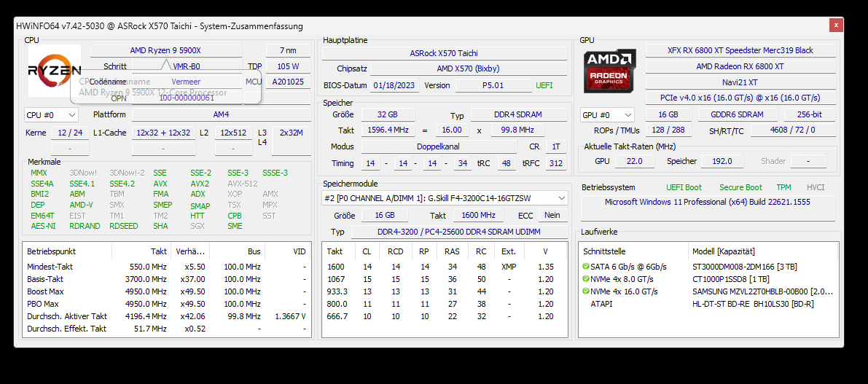Click the AMD X570 (Bixby) chipset field
868x384 pixels.
[x=469, y=69]
